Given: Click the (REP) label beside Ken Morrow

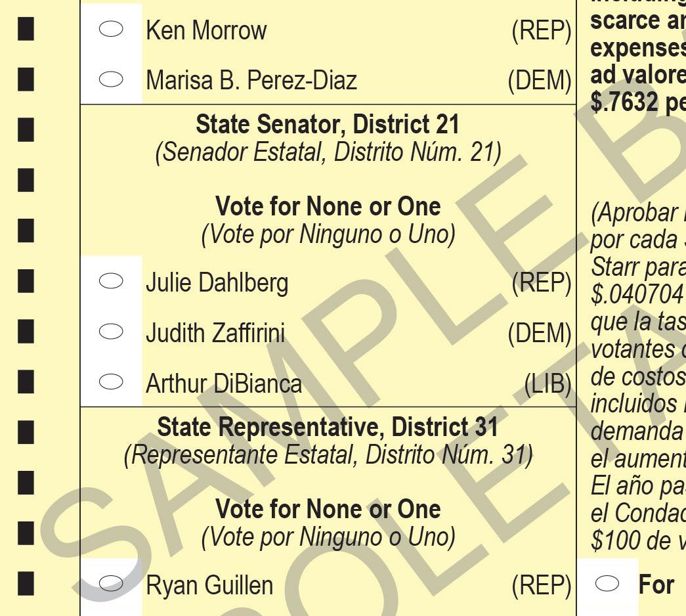Looking at the screenshot, I should 541,31.
